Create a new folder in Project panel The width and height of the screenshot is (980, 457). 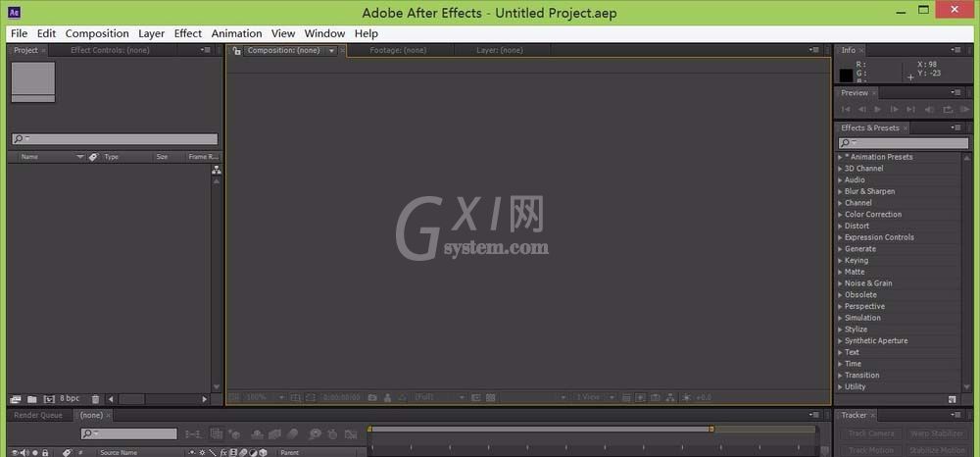pyautogui.click(x=32, y=399)
